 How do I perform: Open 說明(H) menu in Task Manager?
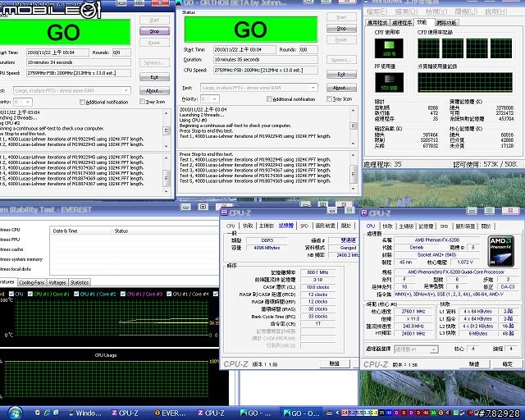[x=496, y=11]
